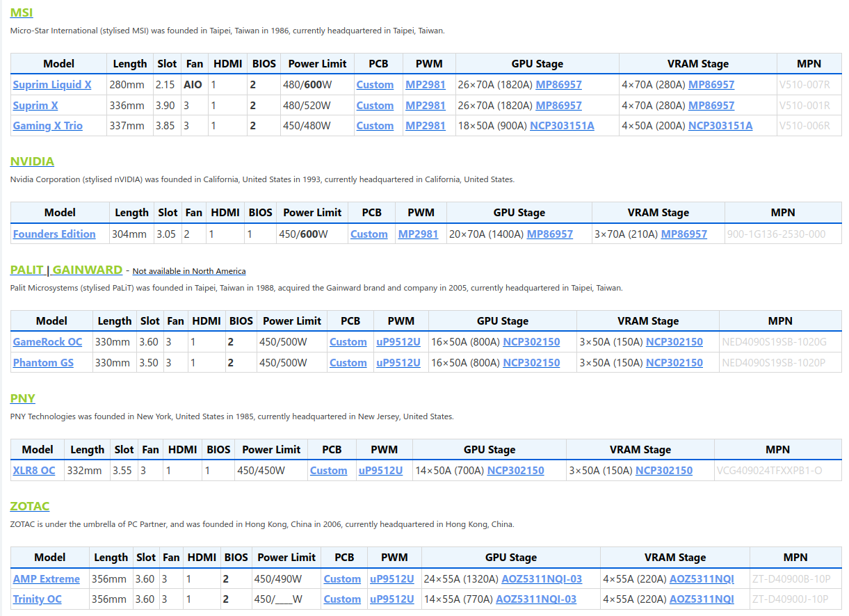Open VRAM Stage MP86957 link for Founders Edition

coord(684,234)
